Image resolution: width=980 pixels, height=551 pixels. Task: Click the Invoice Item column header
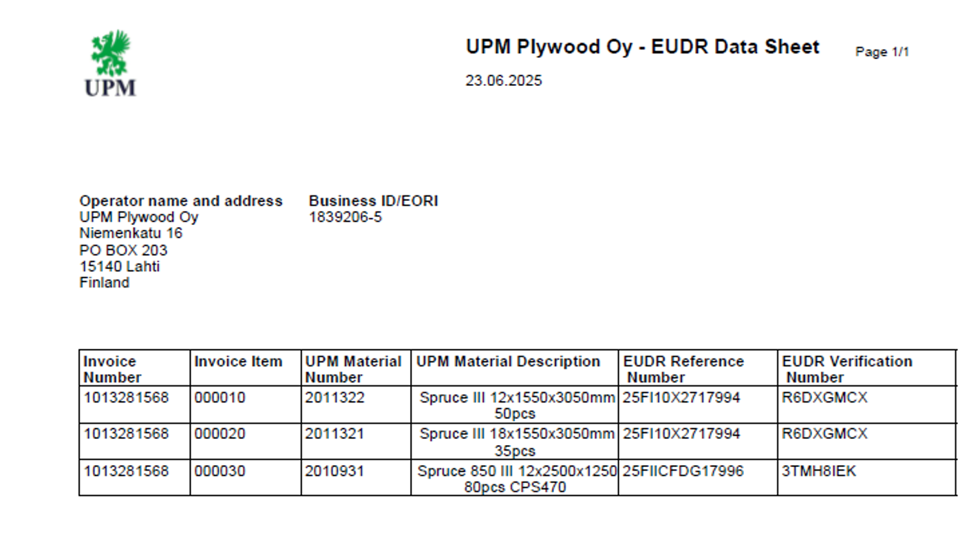[238, 362]
